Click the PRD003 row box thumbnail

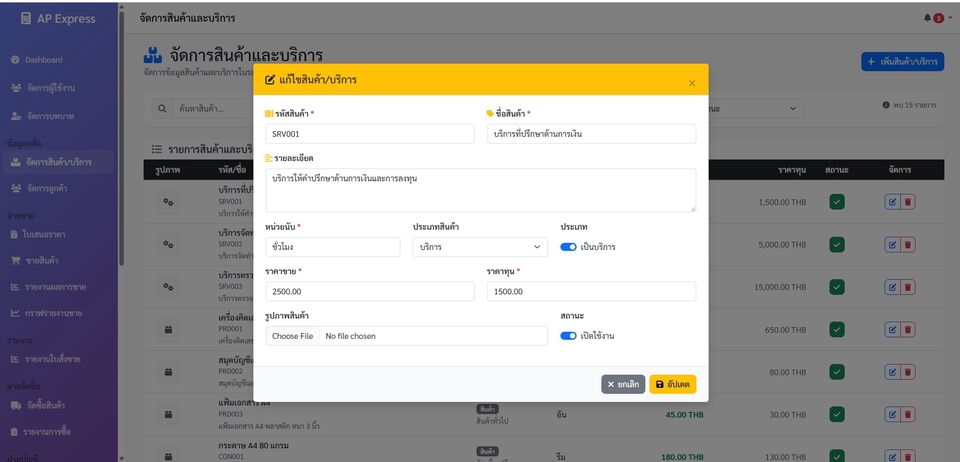tap(168, 414)
